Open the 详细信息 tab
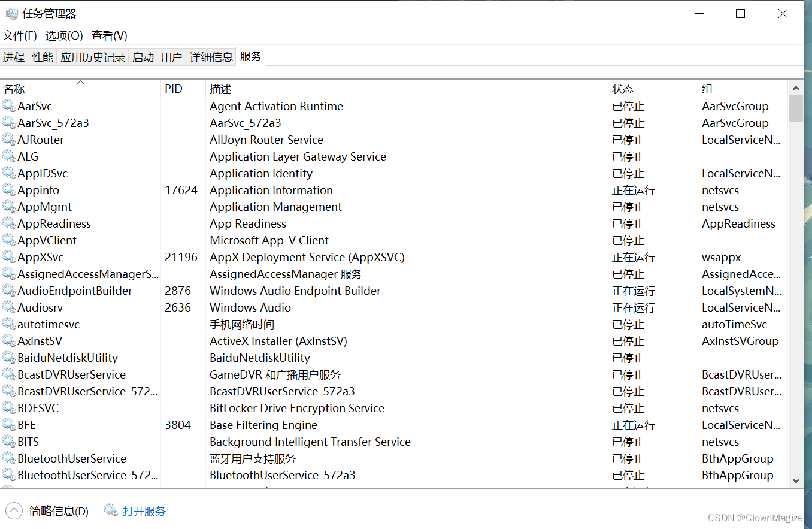Screen dimensions: 812x529 pyautogui.click(x=211, y=57)
